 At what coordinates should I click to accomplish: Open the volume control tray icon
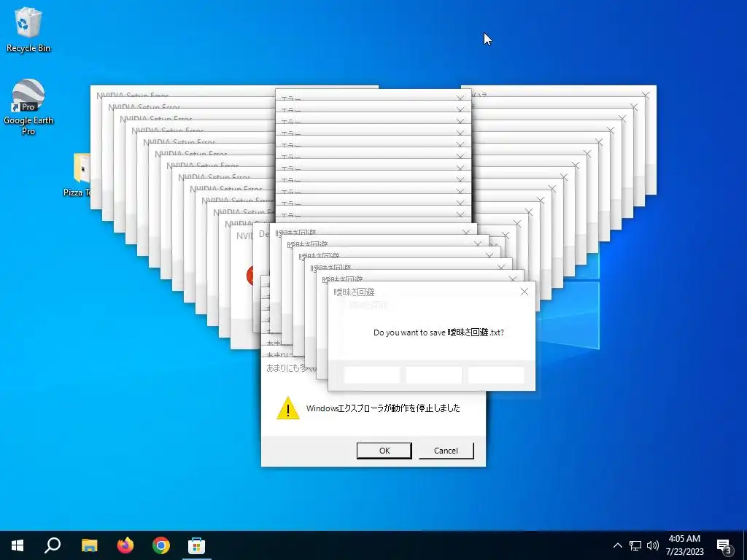(x=653, y=545)
